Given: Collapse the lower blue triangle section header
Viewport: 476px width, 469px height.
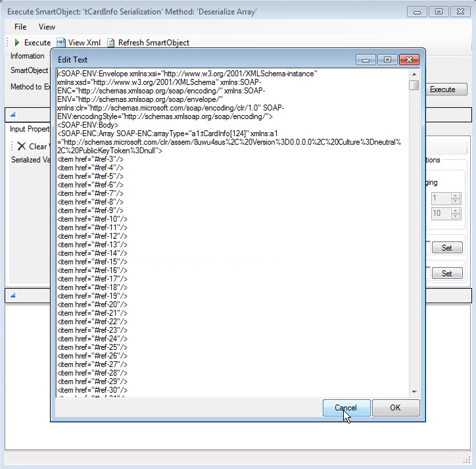Looking at the screenshot, I should tap(12, 295).
